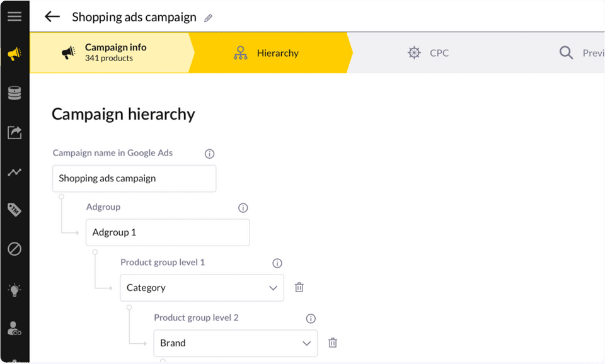Screen dimensions: 605x364
Task: Show info for Adgroup field
Action: (243, 208)
